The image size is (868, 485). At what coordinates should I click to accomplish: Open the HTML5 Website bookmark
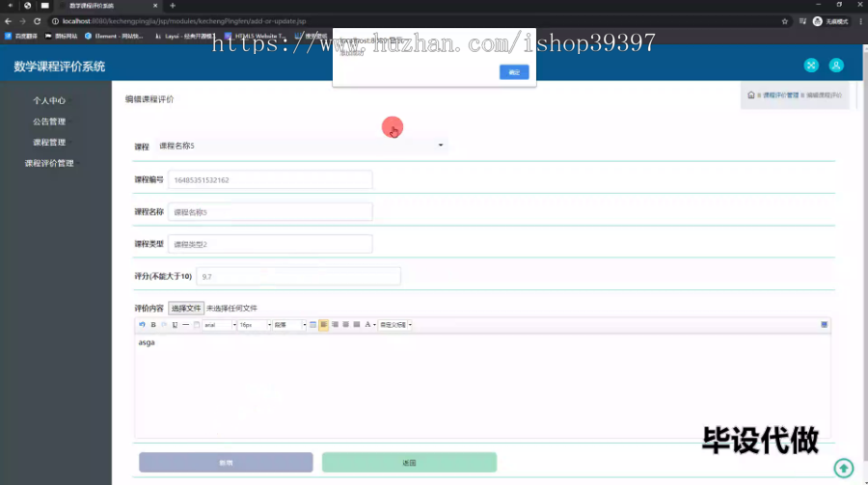coord(256,36)
